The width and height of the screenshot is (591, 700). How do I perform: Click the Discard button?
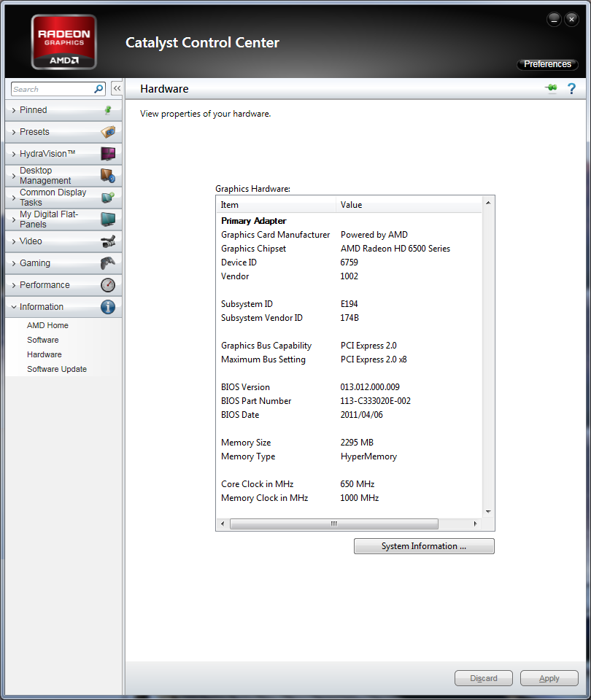pos(483,678)
